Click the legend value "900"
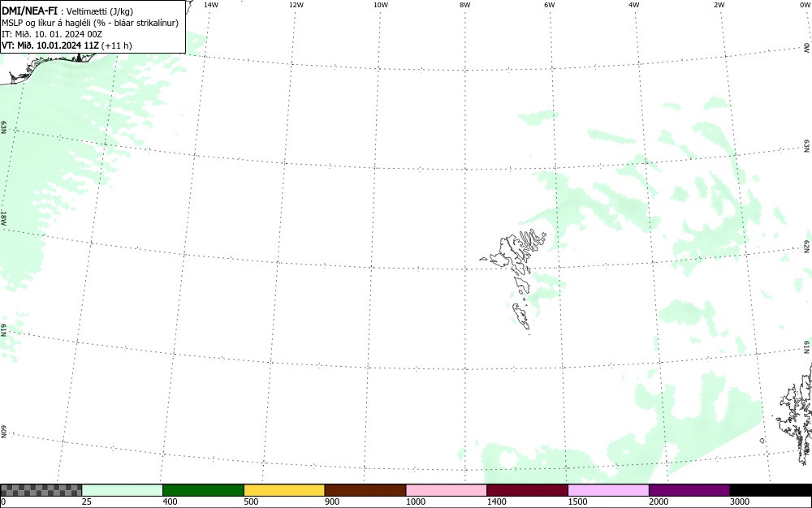This screenshot has width=812, height=508. (332, 502)
